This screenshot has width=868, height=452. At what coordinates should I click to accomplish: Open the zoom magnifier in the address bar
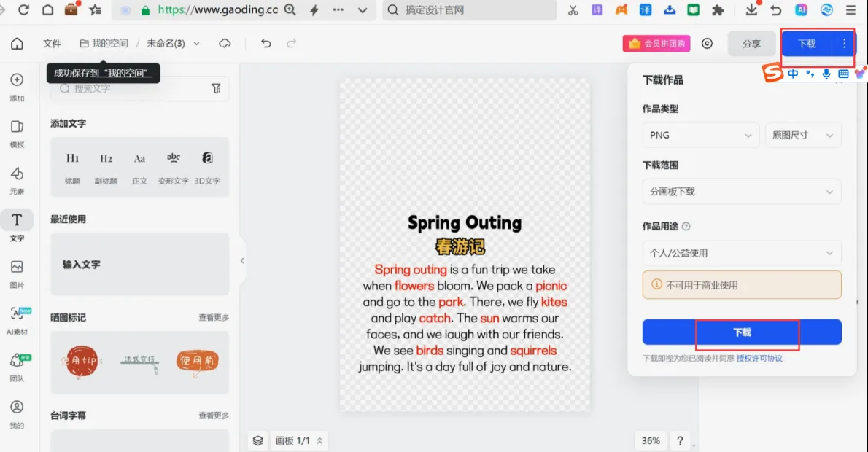click(x=290, y=10)
